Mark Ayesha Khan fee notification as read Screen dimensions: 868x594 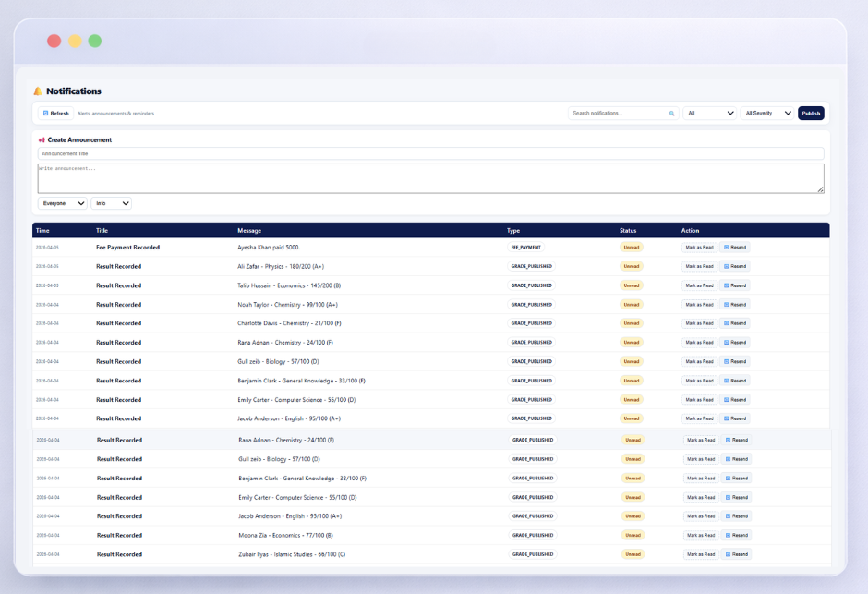point(699,248)
